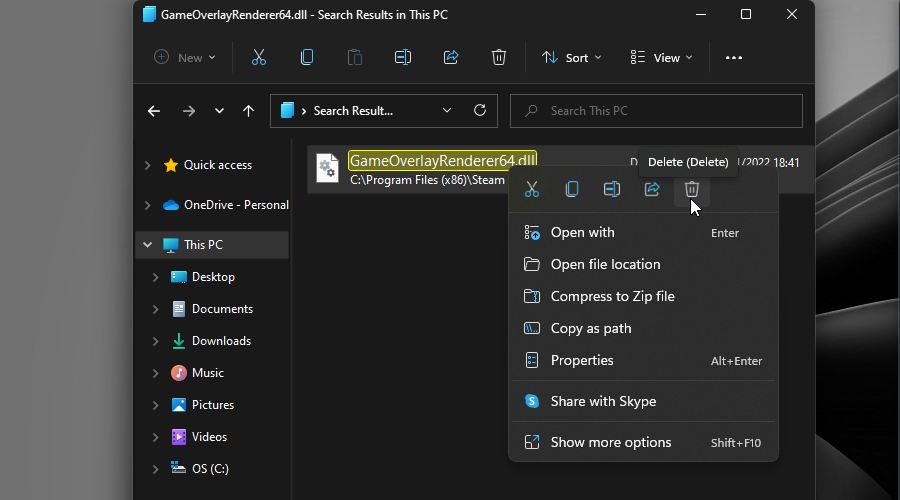
Task: Open the See more ellipsis menu
Action: [734, 57]
